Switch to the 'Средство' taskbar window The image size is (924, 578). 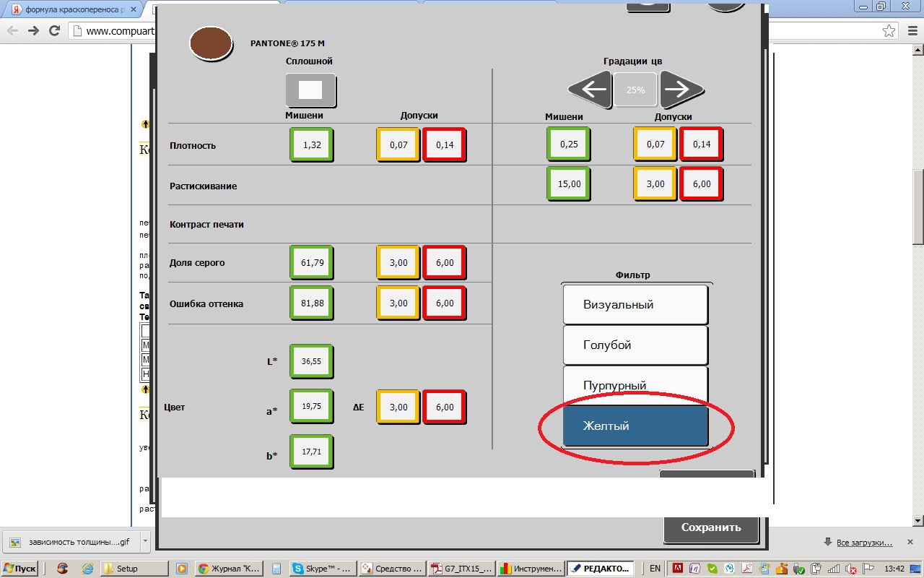[x=391, y=569]
